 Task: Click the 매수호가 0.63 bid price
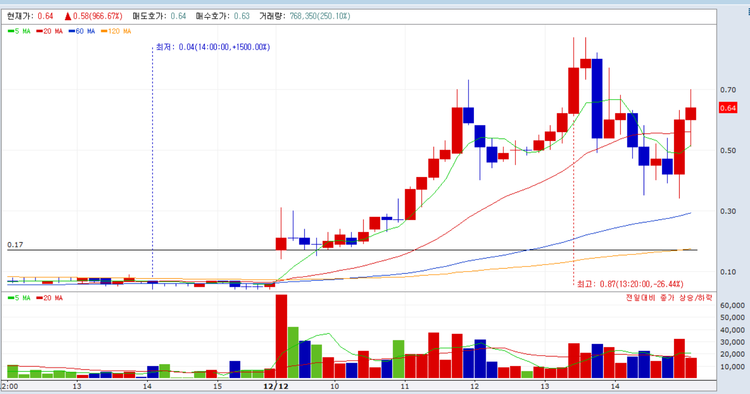222,16
